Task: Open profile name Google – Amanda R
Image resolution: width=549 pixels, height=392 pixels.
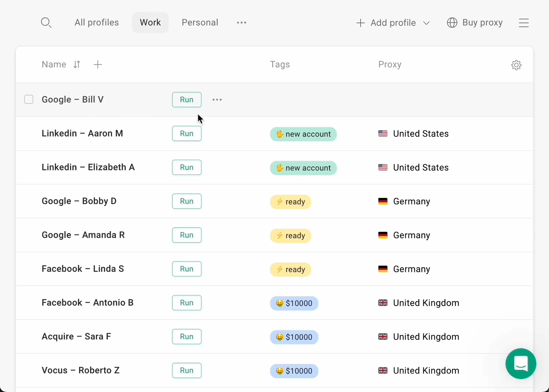Action: (83, 235)
